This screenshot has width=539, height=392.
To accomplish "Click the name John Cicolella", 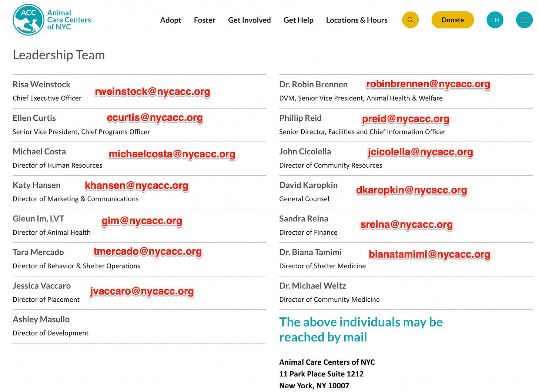I will coord(305,152).
